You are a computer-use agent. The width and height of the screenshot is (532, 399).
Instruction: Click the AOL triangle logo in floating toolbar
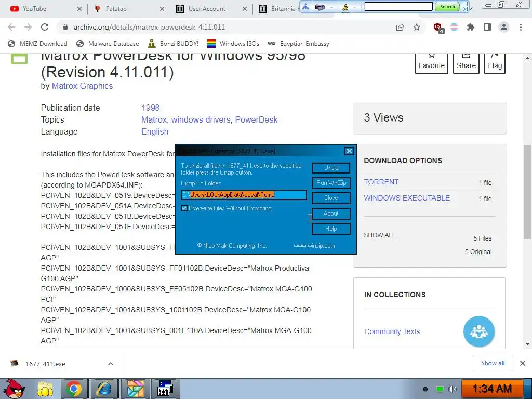(x=306, y=7)
